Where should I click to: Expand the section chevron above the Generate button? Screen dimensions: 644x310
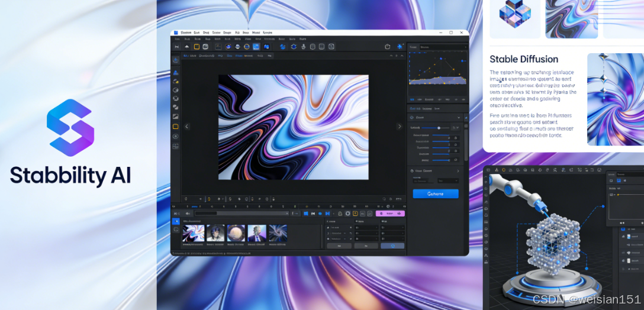458,171
